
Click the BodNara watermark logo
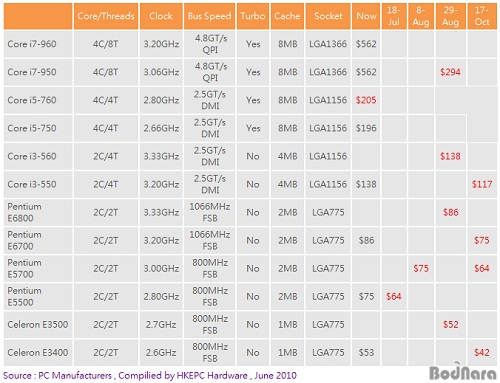pos(463,372)
